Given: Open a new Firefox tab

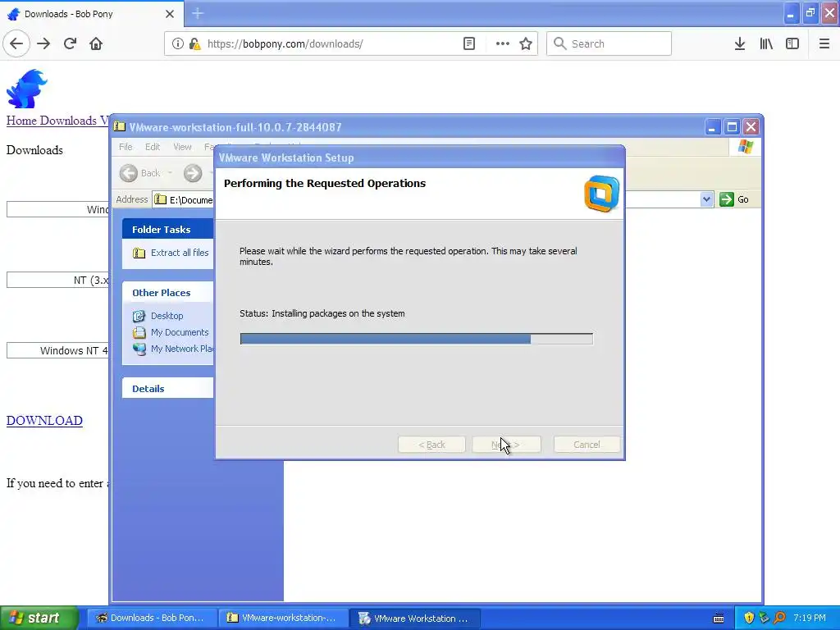Looking at the screenshot, I should pos(198,13).
